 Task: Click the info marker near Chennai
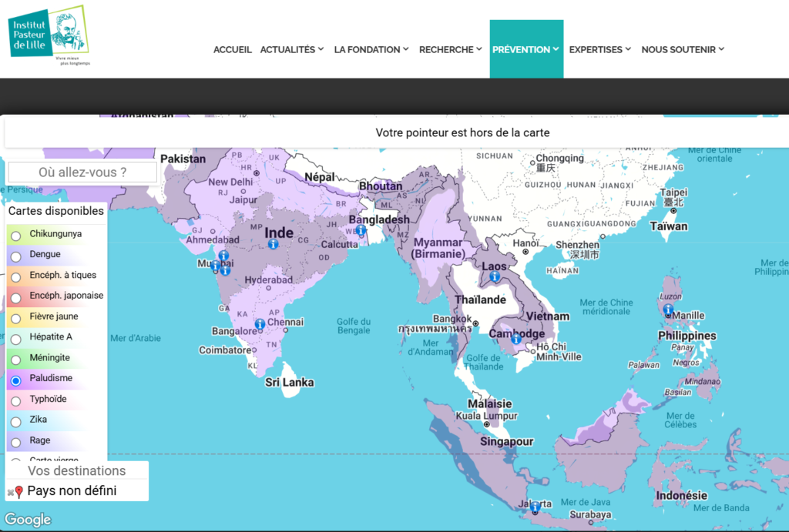click(260, 324)
